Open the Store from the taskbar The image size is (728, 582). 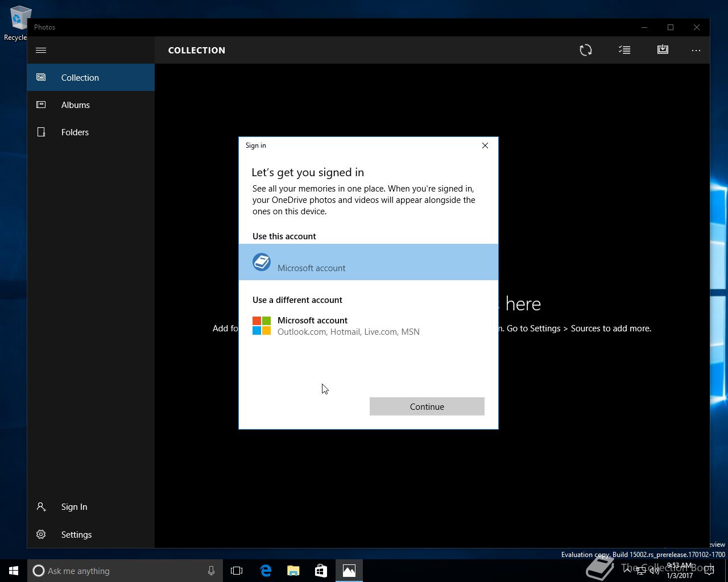321,571
